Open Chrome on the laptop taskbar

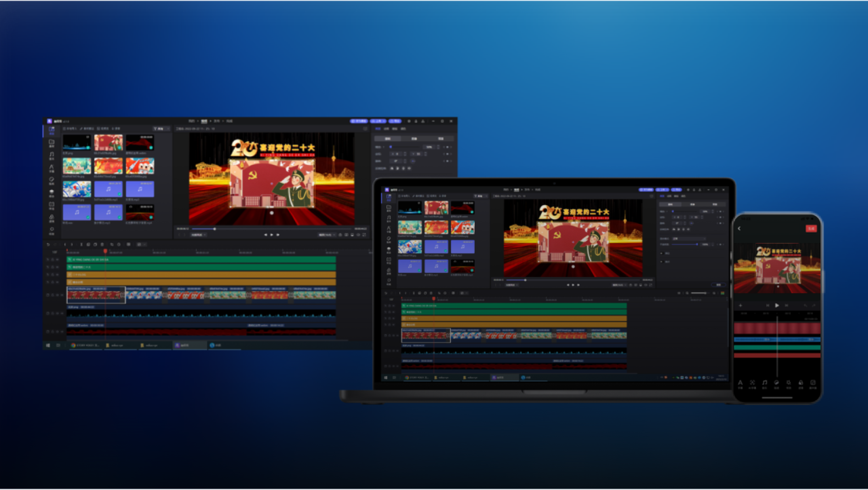pos(407,377)
